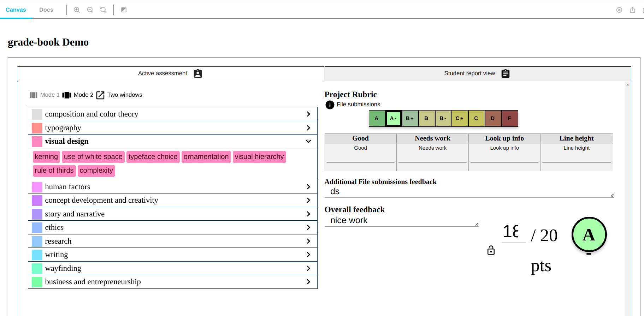Expand the human factors category

click(173, 187)
